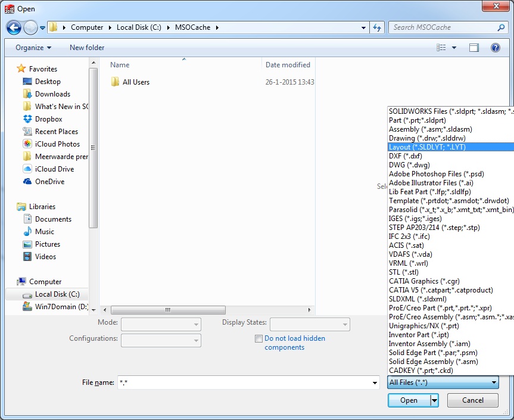Open the Meerwaarde folder shortcut
514x420 pixels.
[55, 157]
